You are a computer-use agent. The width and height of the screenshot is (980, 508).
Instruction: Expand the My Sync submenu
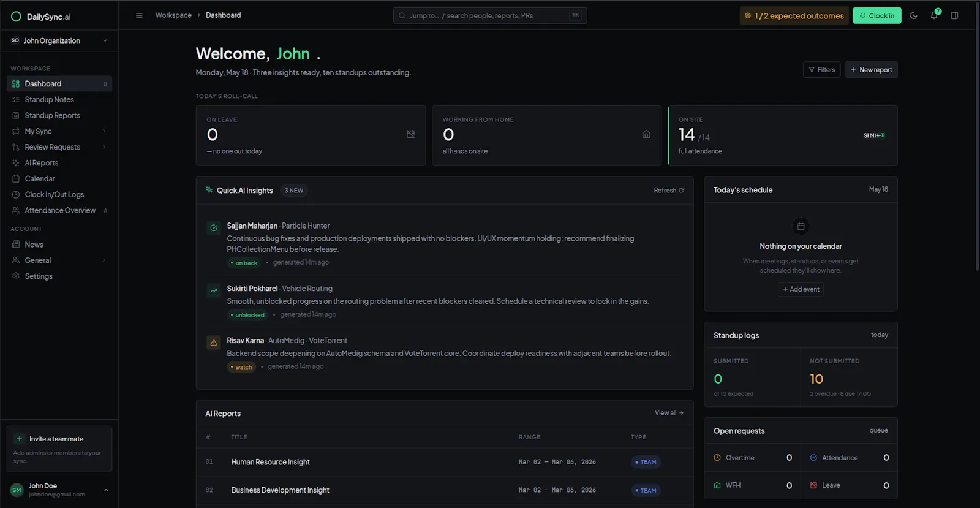pyautogui.click(x=104, y=131)
